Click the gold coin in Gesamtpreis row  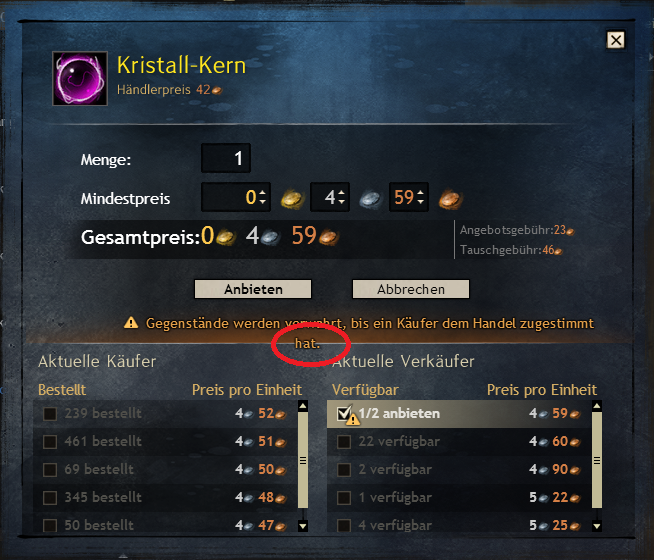click(x=226, y=237)
